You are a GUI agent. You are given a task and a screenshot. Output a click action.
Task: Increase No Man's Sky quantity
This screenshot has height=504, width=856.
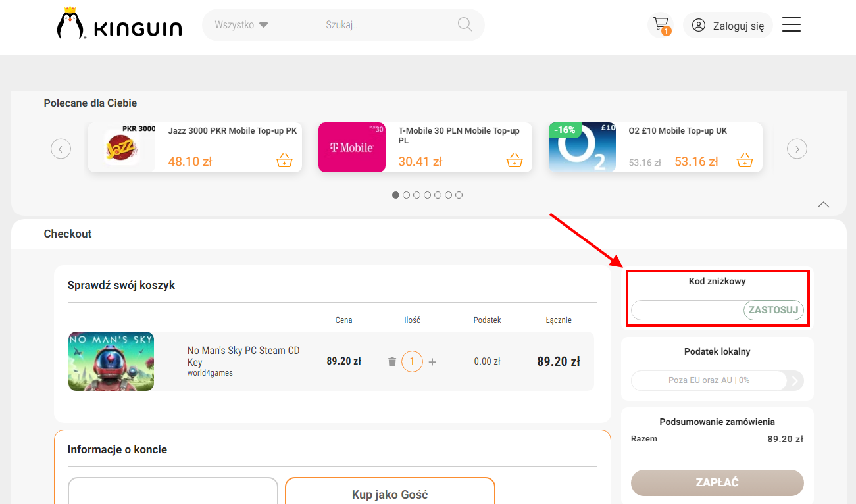432,362
